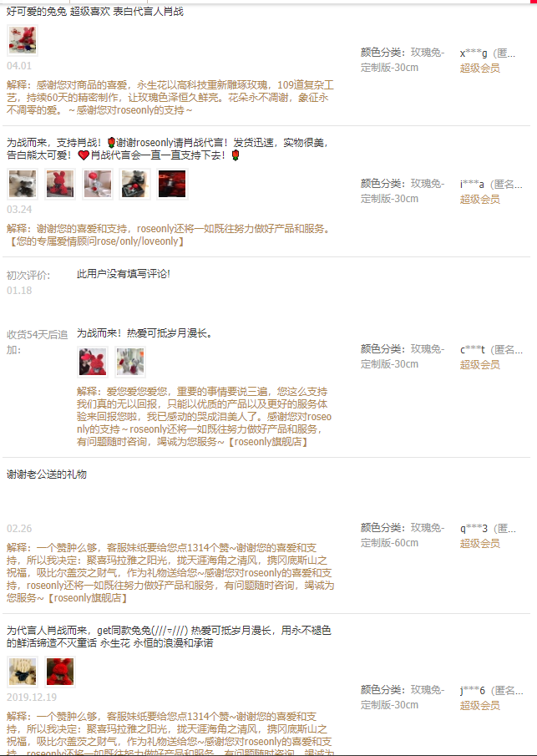
Task: Open the 04.01 review's bunny photo thumbnail
Action: 23,40
